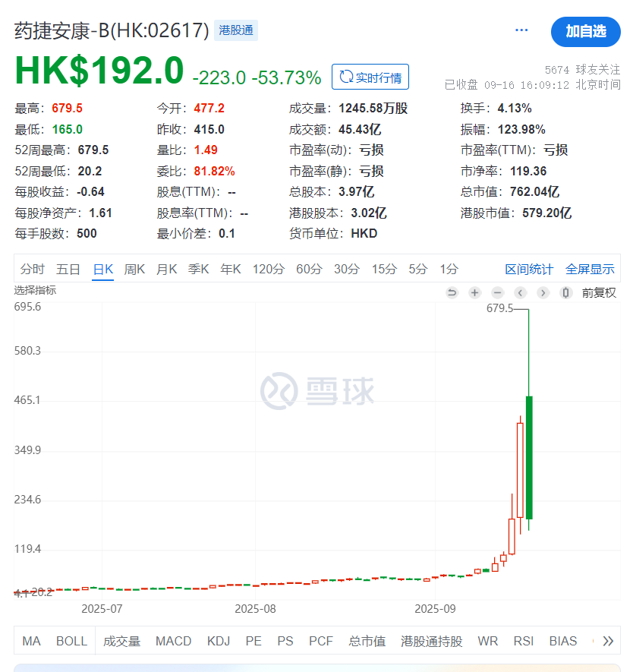Open the 前复权 adjustment dropdown
633x672 pixels.
[x=599, y=292]
